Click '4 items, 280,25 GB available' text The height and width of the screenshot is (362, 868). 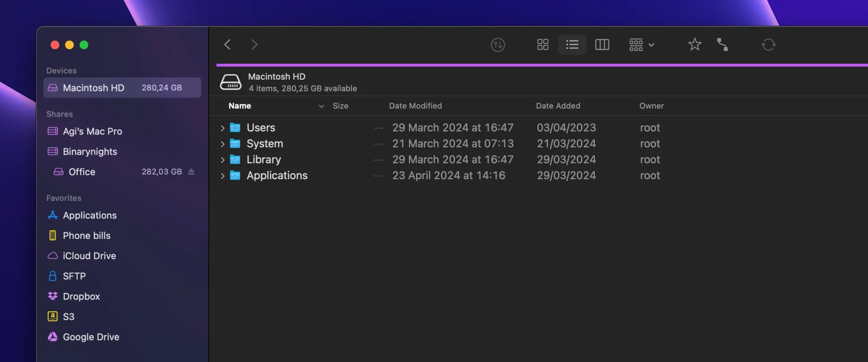[303, 89]
